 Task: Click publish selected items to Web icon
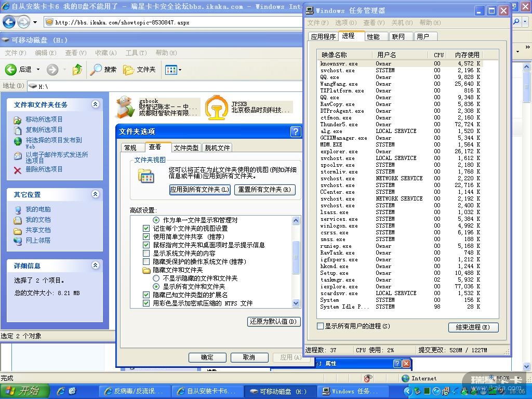coord(17,141)
